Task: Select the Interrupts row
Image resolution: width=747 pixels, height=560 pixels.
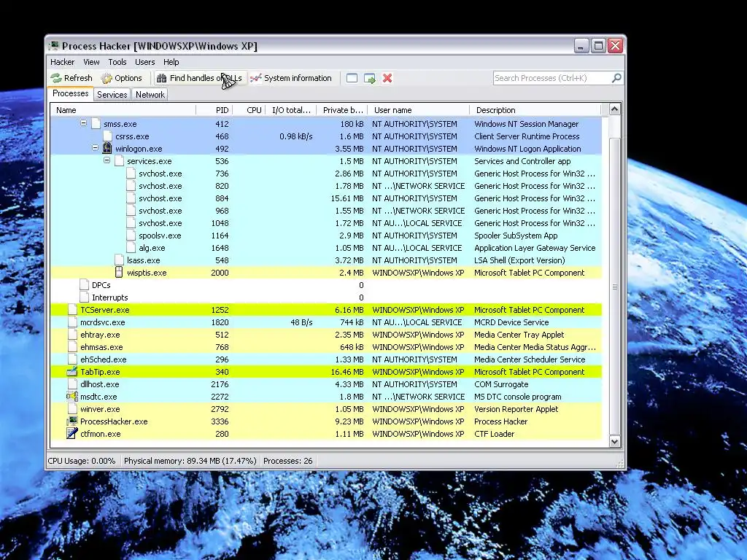Action: pyautogui.click(x=326, y=297)
